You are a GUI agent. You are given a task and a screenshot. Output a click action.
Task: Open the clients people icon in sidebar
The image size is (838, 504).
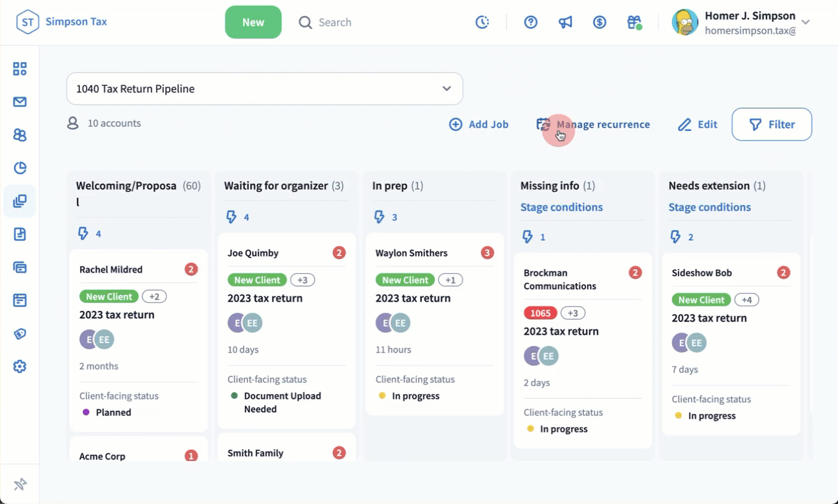pyautogui.click(x=20, y=135)
